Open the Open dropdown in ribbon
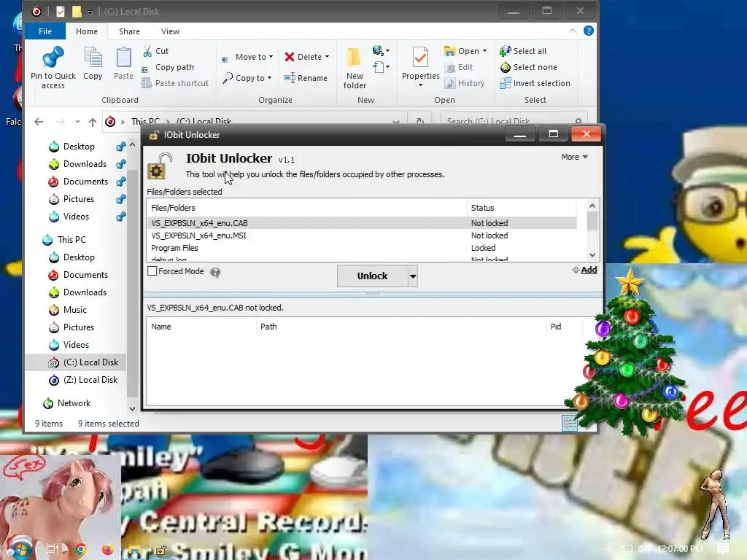The image size is (747, 560). point(465,51)
